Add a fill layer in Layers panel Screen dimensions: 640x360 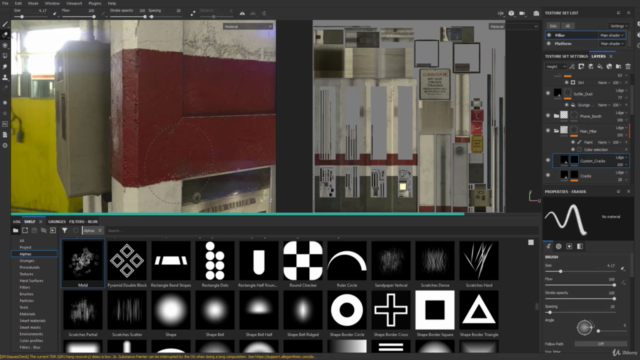[600, 67]
